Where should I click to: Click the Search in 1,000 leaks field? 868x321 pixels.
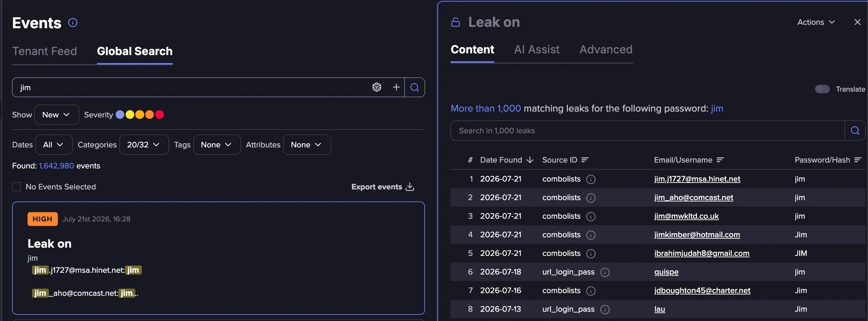[647, 131]
